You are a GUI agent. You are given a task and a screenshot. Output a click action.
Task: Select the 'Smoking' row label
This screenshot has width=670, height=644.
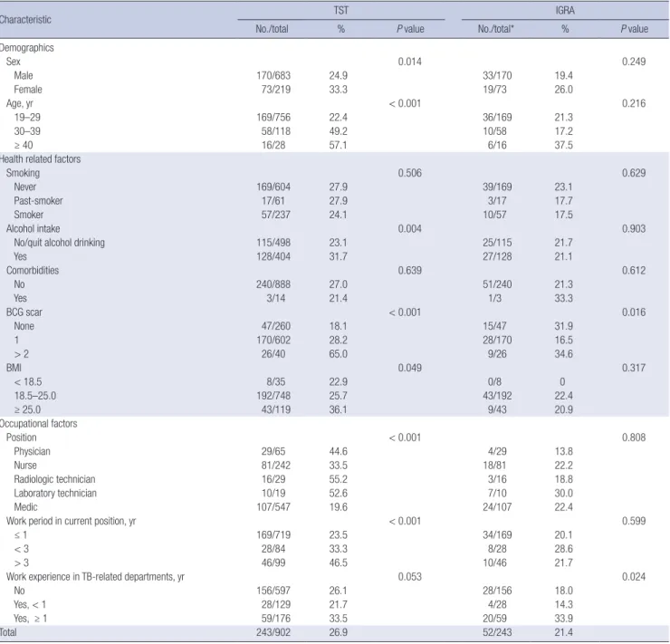pyautogui.click(x=23, y=173)
